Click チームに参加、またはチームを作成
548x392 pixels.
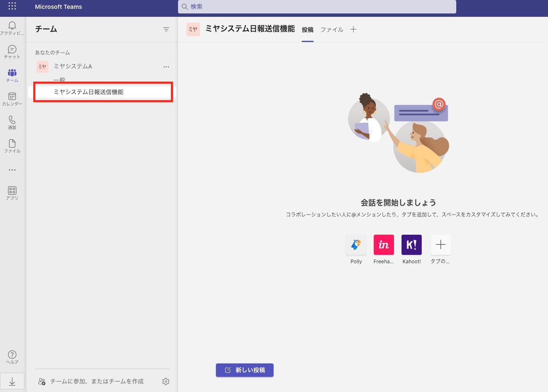(x=91, y=381)
